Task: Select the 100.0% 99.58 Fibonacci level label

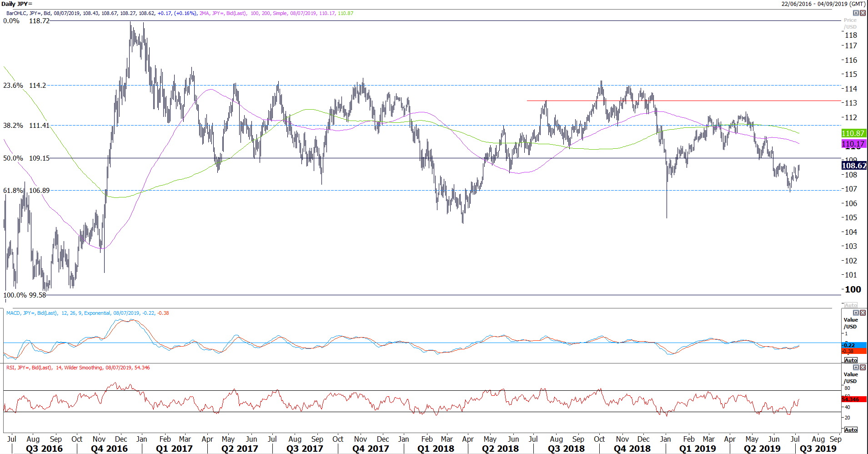Action: pyautogui.click(x=25, y=295)
